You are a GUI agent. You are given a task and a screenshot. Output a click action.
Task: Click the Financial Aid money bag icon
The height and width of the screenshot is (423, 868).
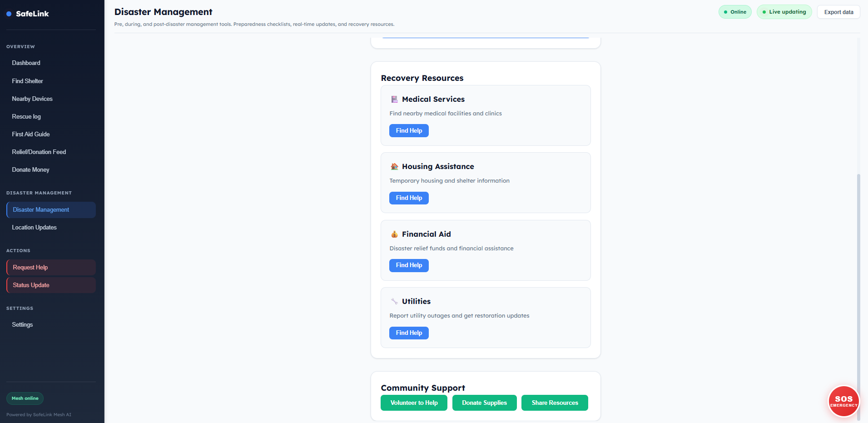pyautogui.click(x=394, y=234)
